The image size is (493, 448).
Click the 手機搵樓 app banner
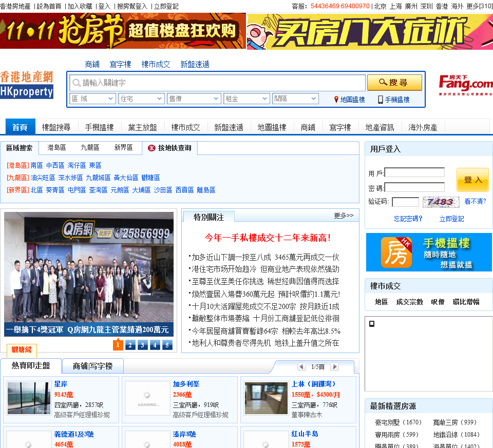click(429, 252)
